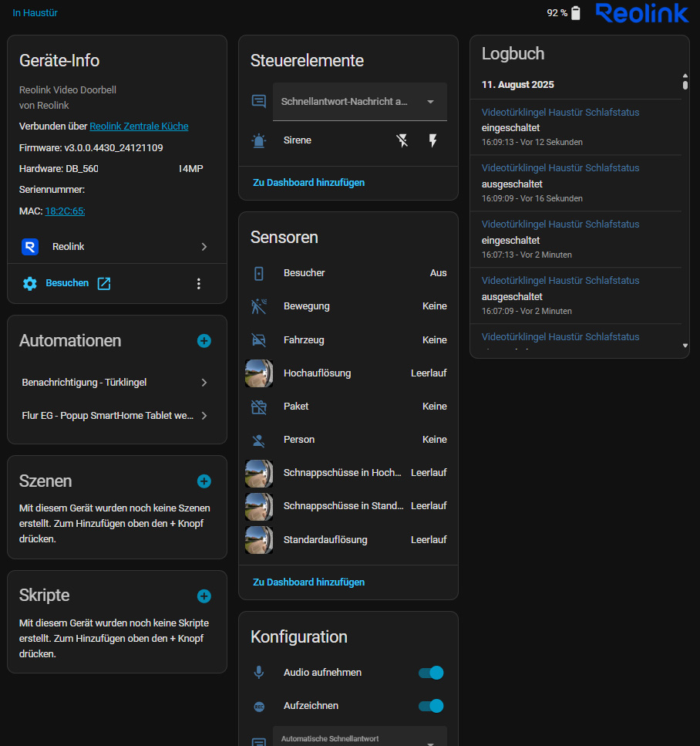Click Besuchen to visit device page

67,283
